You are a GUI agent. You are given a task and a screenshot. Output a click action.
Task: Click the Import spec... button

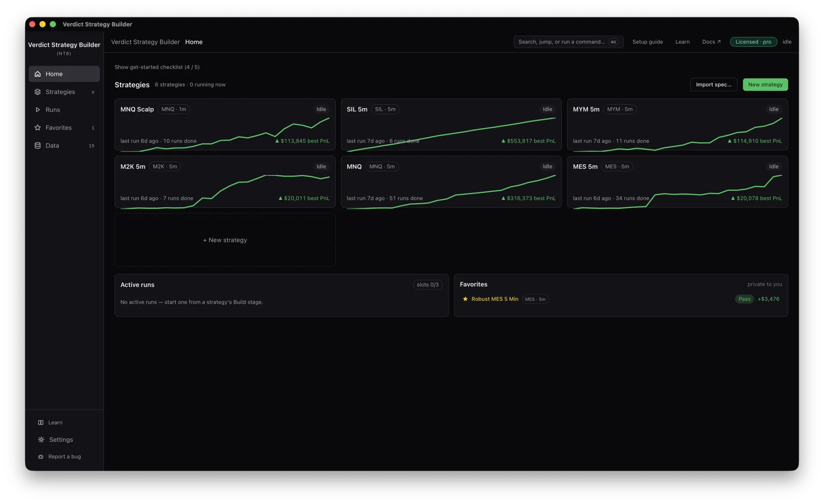(x=714, y=85)
